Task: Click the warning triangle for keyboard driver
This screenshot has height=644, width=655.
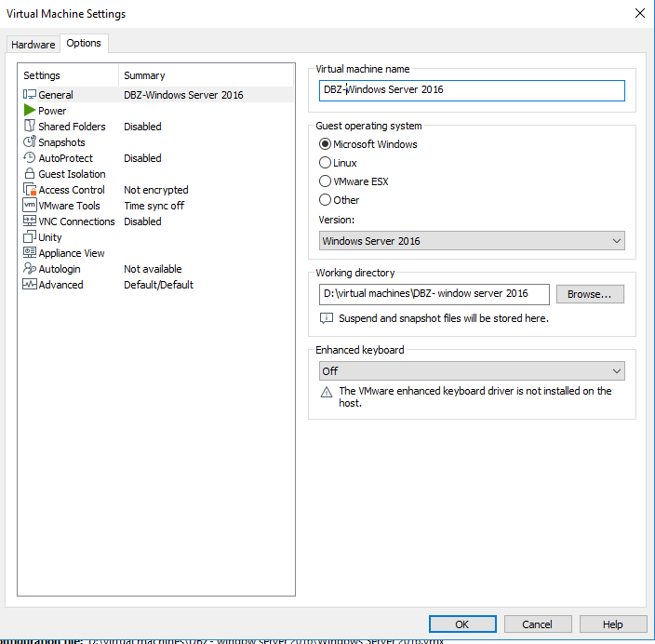Action: coord(327,392)
